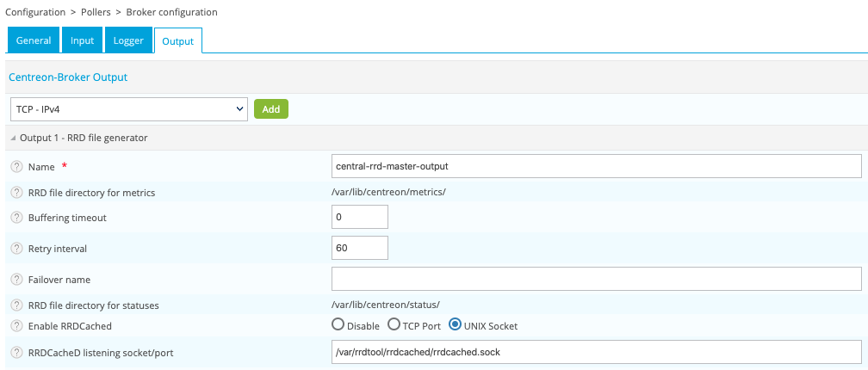Open help icon for Retry interval
This screenshot has height=370, width=868.
(x=17, y=249)
